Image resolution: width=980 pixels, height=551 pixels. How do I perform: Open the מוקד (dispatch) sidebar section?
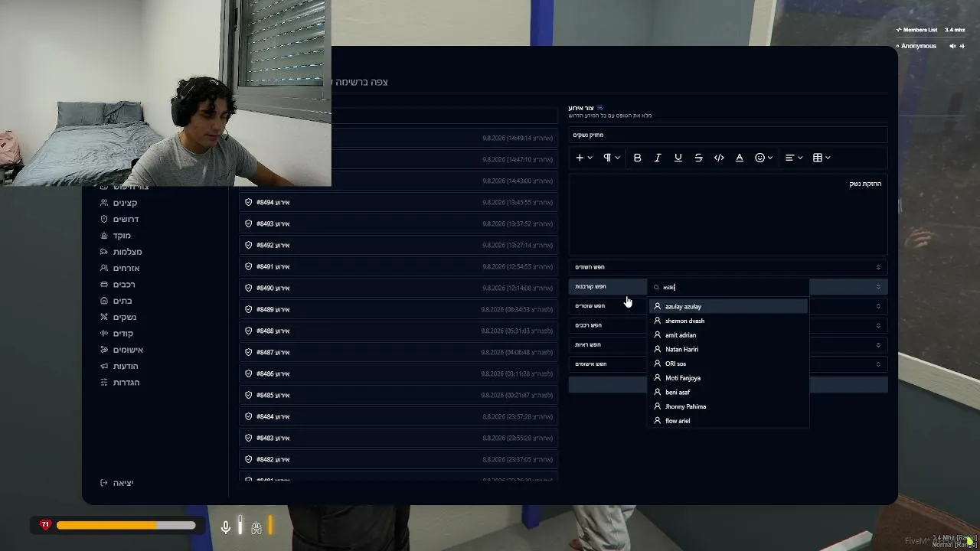116,236
